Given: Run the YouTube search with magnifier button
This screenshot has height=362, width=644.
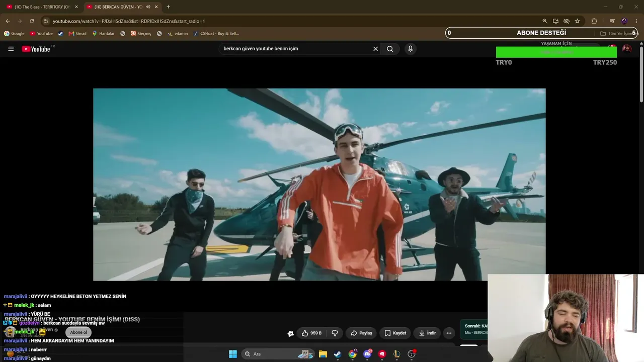Looking at the screenshot, I should pyautogui.click(x=390, y=49).
